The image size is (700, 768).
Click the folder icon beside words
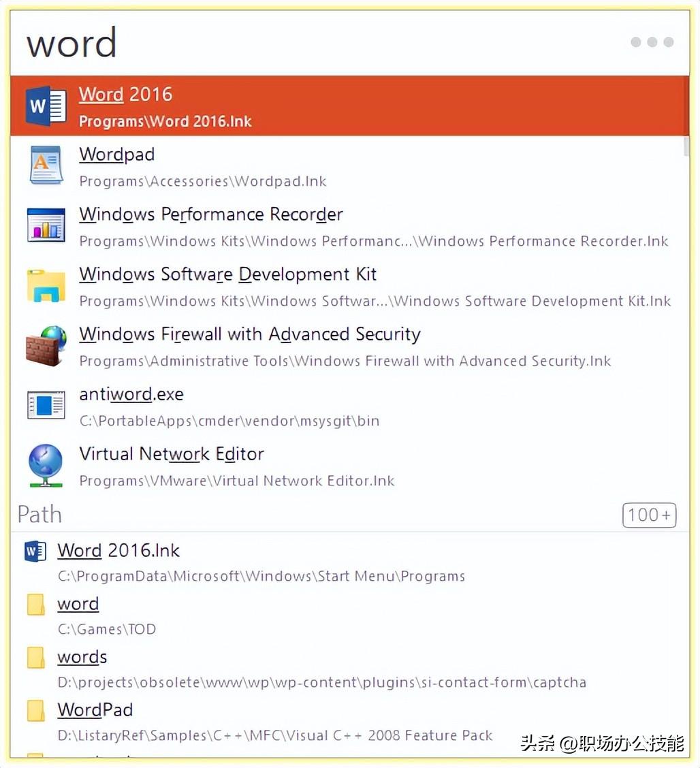coord(35,658)
